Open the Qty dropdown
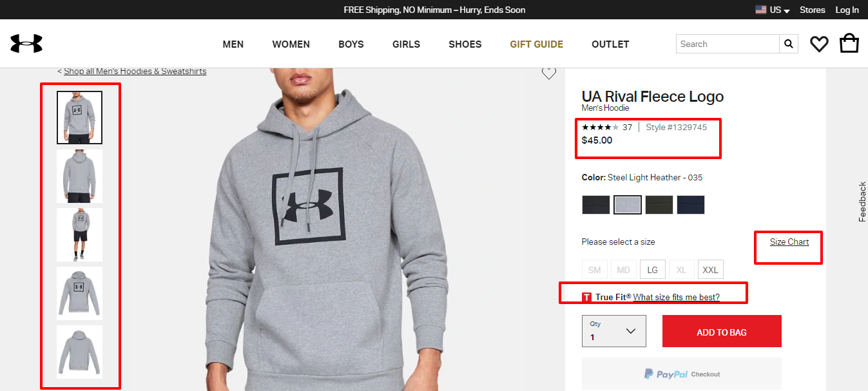The image size is (868, 391). pyautogui.click(x=613, y=331)
